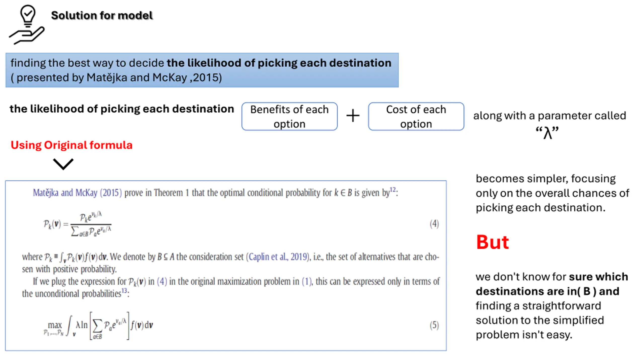Click the Solution for model title
Image resolution: width=644 pixels, height=362 pixels.
[x=102, y=16]
